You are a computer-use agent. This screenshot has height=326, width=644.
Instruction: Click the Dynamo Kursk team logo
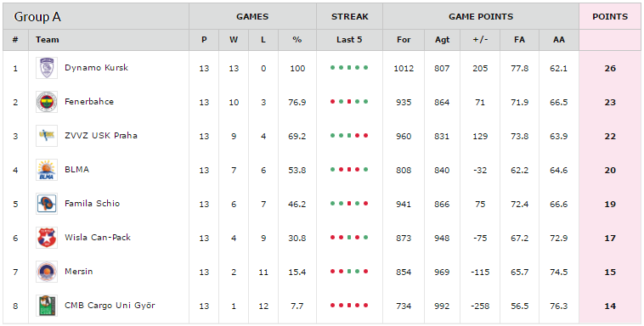pos(47,68)
